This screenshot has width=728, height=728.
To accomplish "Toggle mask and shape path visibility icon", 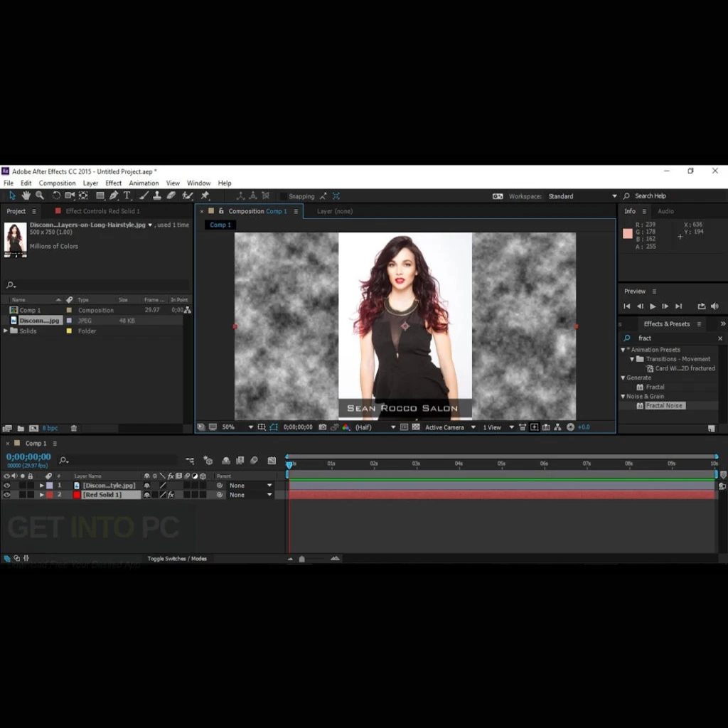I will (x=274, y=427).
